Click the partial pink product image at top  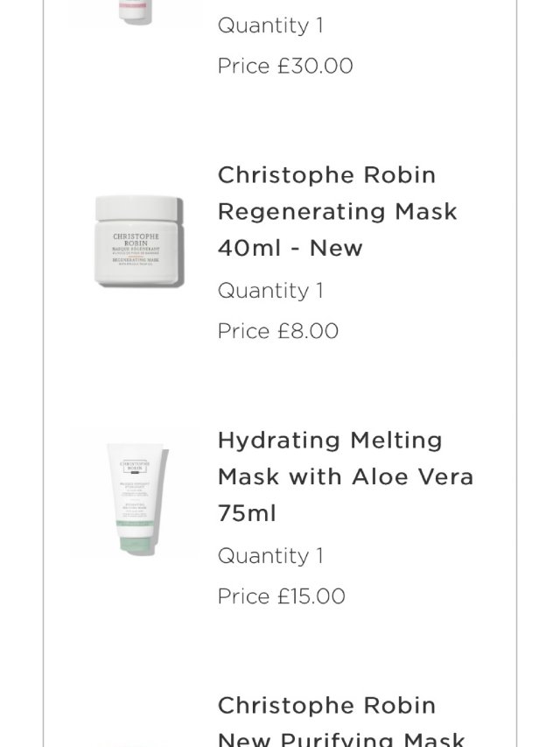coord(136,11)
